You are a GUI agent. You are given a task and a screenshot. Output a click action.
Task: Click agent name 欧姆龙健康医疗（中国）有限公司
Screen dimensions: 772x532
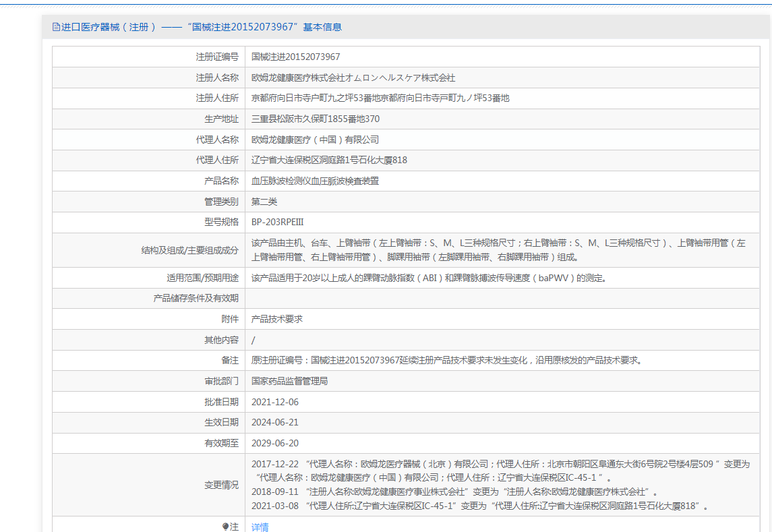point(315,140)
